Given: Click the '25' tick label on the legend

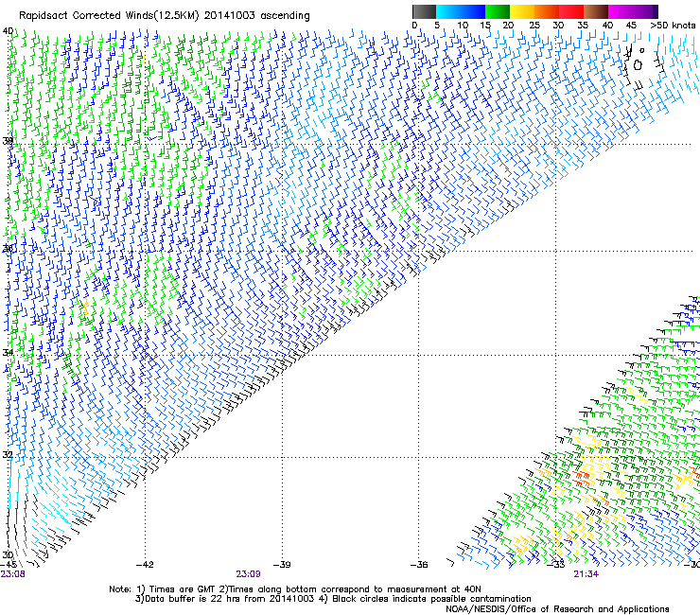Looking at the screenshot, I should click(x=534, y=26).
